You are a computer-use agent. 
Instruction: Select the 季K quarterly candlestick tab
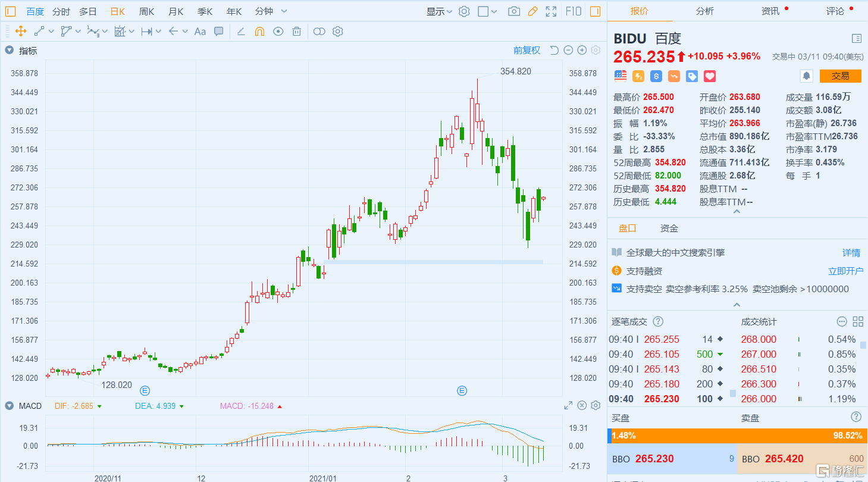point(205,11)
